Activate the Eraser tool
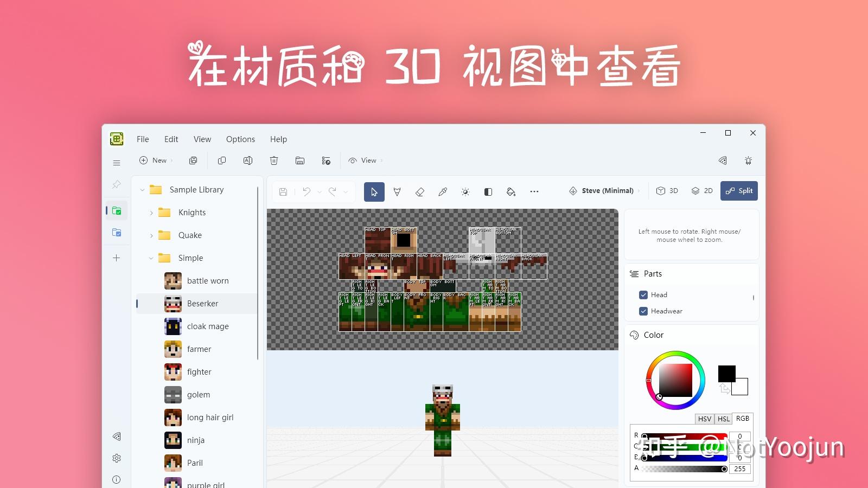 click(420, 191)
